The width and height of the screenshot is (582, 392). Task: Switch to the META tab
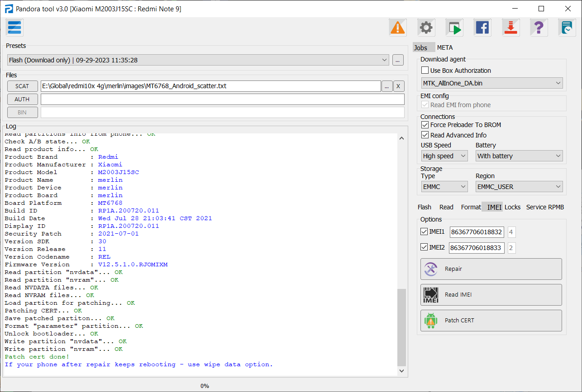445,47
